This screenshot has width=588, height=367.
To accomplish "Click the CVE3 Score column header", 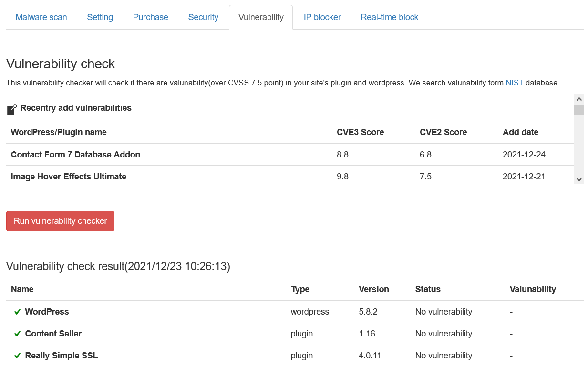I will (360, 132).
